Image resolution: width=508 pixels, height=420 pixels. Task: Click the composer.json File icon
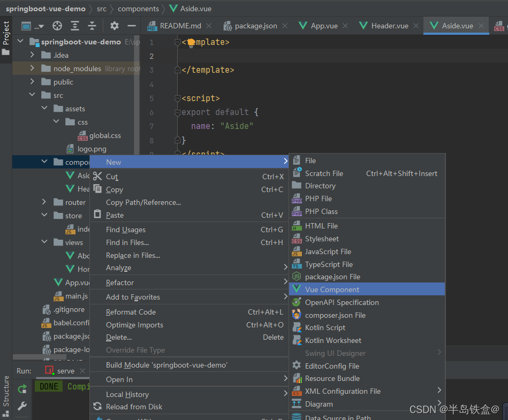[297, 315]
